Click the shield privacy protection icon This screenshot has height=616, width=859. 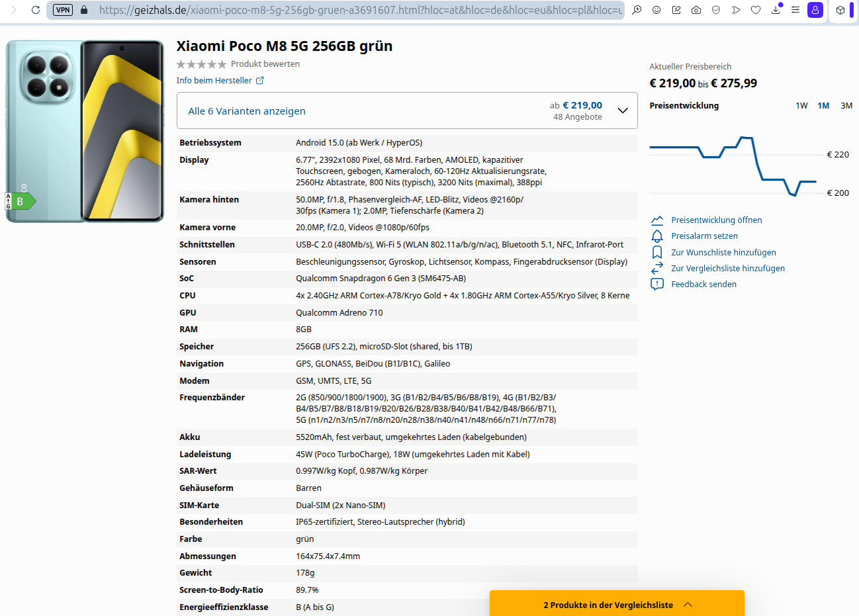tap(716, 10)
